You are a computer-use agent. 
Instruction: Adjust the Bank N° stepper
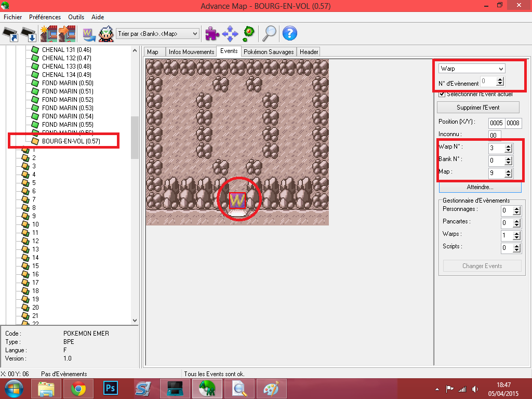(508, 161)
